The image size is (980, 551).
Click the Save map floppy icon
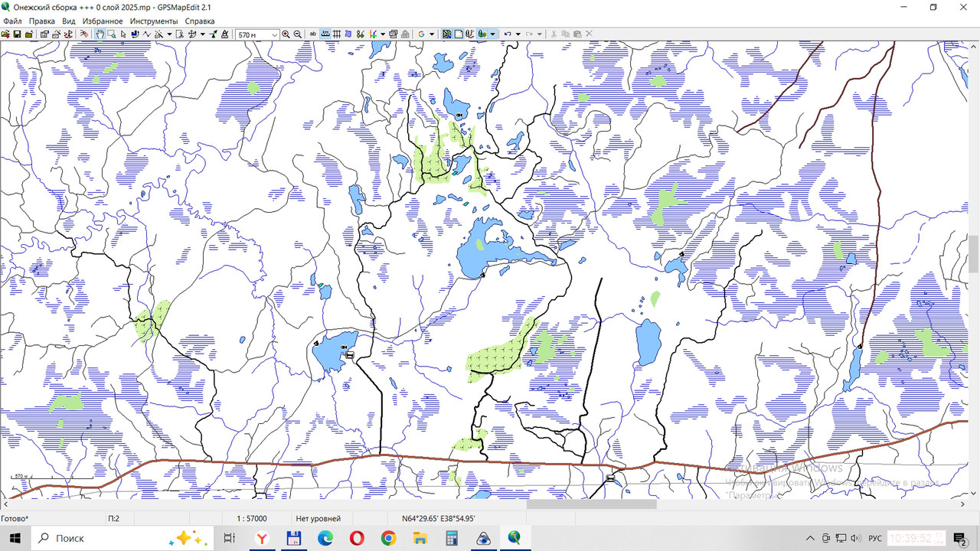pyautogui.click(x=17, y=34)
